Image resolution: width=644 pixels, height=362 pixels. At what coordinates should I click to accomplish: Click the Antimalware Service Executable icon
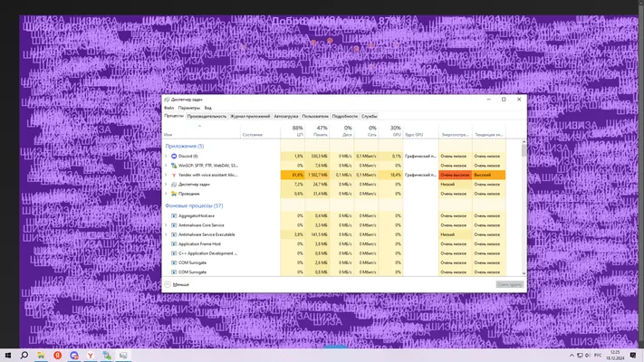click(x=174, y=234)
